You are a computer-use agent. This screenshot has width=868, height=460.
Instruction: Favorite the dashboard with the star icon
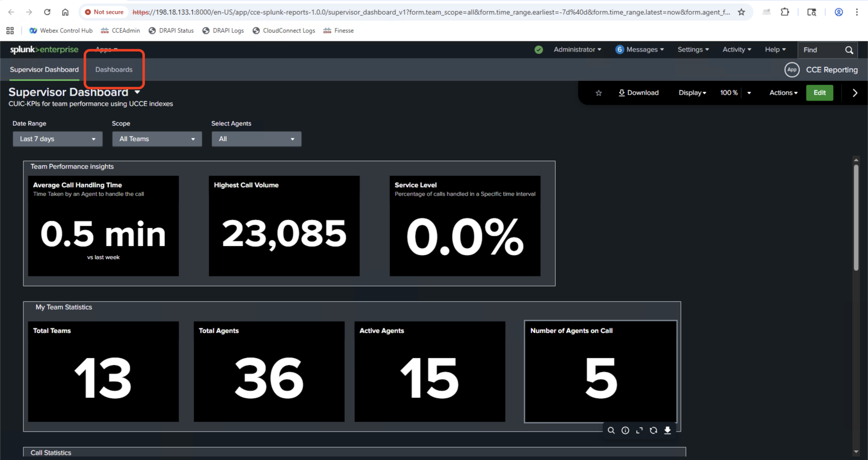pos(599,93)
